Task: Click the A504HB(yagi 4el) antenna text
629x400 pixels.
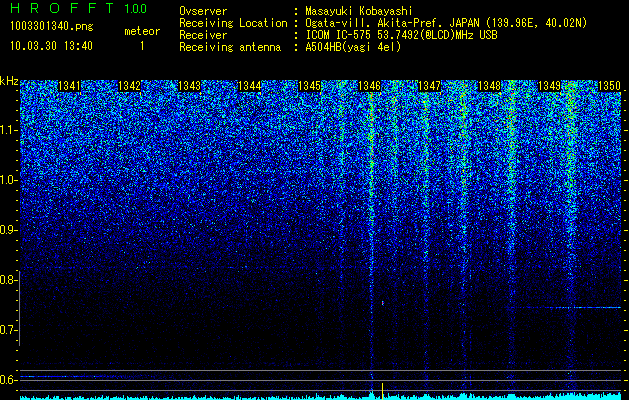Action: [353, 47]
